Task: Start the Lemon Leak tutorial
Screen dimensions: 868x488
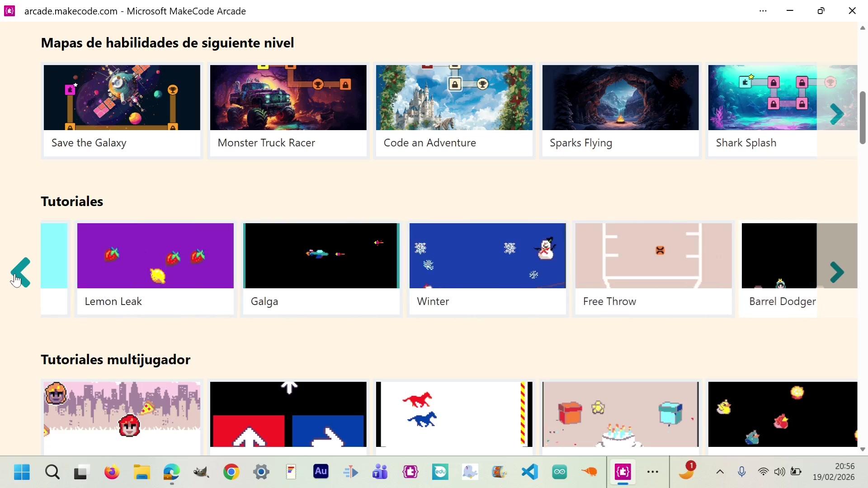Action: coord(155,268)
